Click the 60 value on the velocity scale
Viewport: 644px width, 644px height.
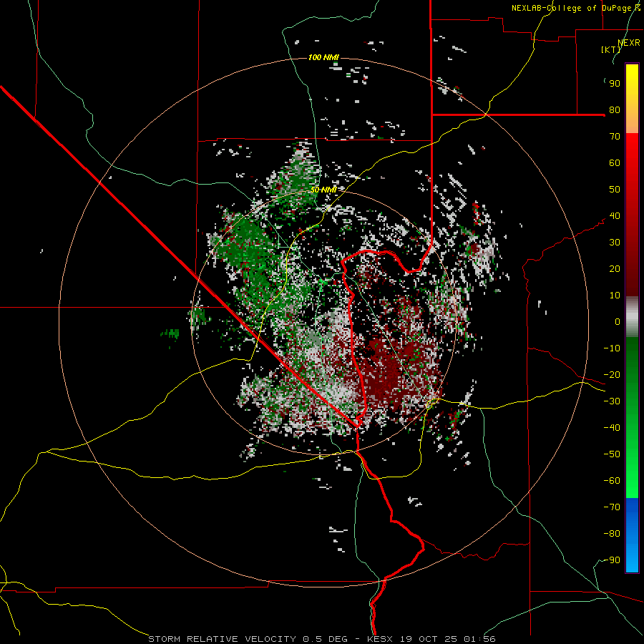point(615,163)
